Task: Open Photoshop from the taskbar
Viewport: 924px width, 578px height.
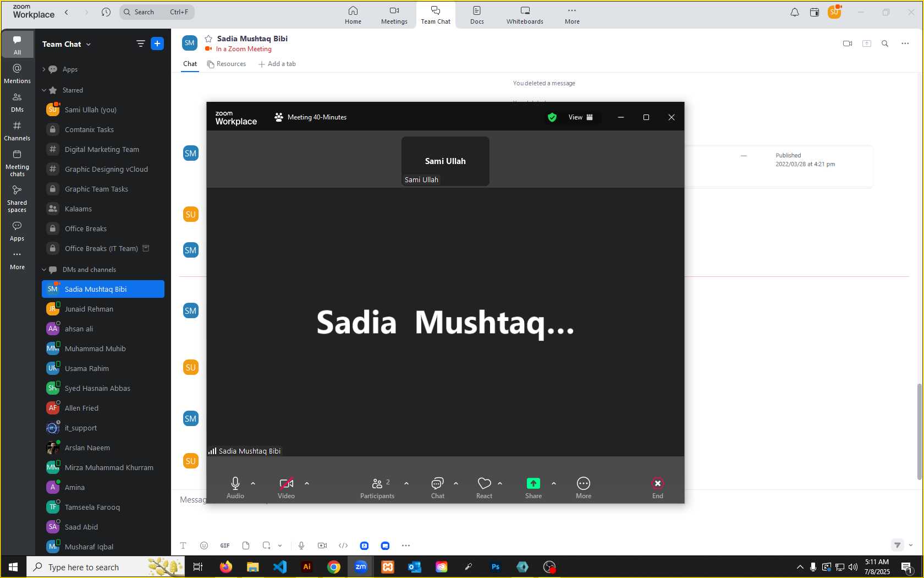Action: (496, 567)
